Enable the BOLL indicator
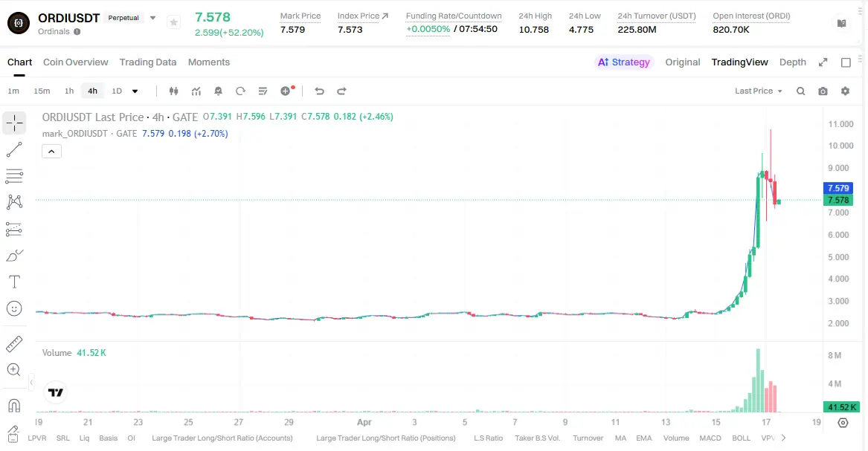Screen dimensions: 868x451 [x=742, y=438]
